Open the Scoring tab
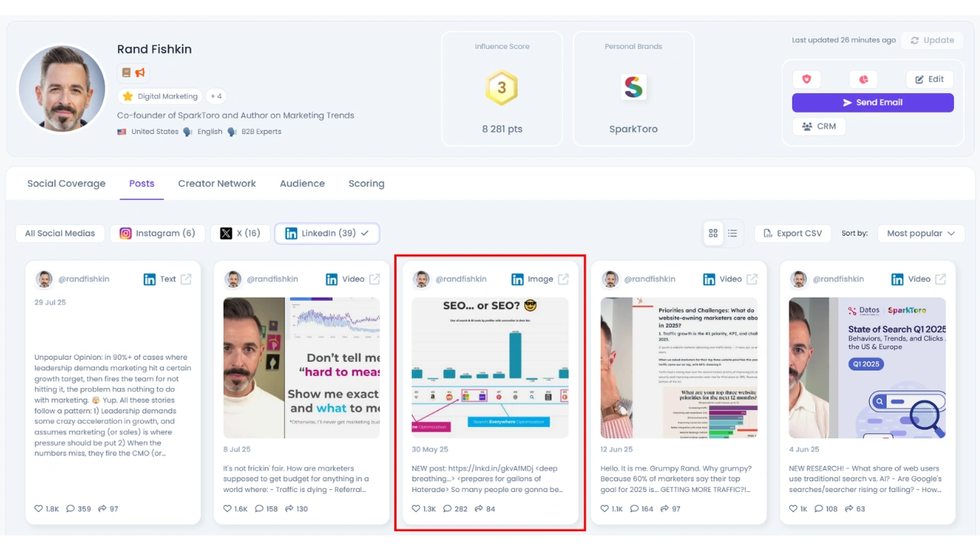980x551 pixels. (367, 184)
